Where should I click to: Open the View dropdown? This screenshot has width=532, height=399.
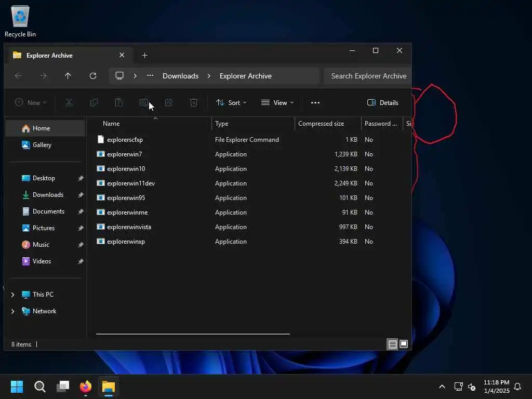(x=277, y=102)
